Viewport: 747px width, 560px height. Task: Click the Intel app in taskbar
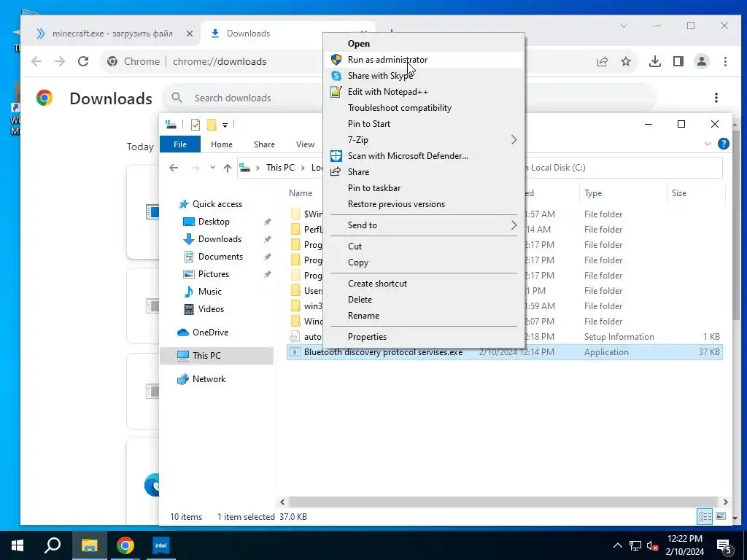click(161, 545)
